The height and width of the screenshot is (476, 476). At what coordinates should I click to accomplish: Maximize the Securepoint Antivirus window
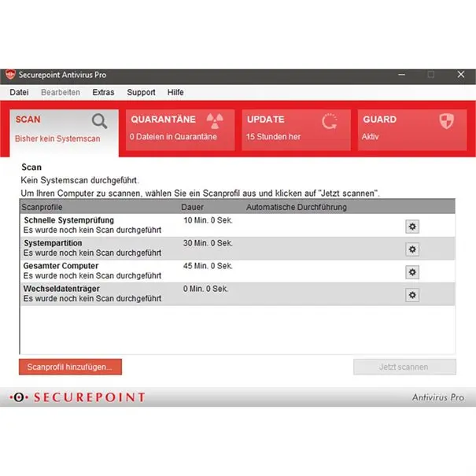point(431,75)
